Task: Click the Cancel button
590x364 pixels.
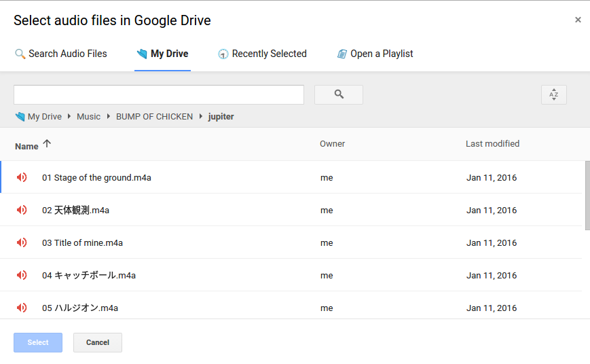Action: coord(98,342)
